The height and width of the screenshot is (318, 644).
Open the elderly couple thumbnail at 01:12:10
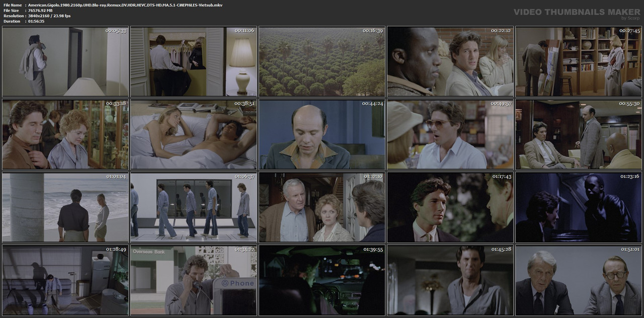coord(322,207)
